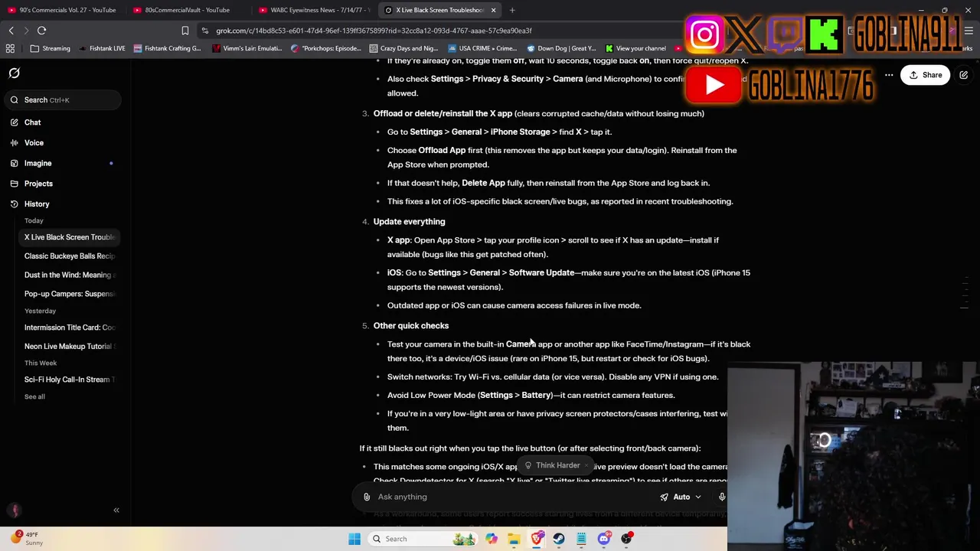Open the Notepad taskbar icon
Image resolution: width=980 pixels, height=551 pixels.
[581, 539]
